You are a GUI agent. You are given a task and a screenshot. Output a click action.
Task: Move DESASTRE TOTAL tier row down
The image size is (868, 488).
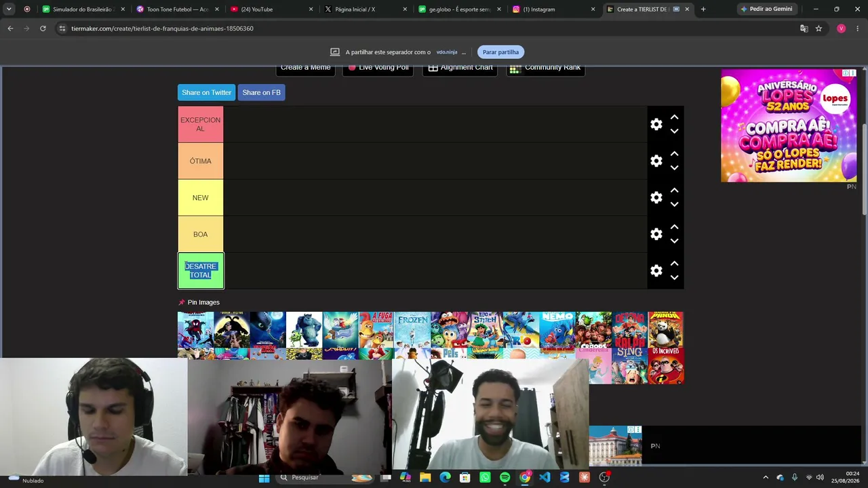coord(674,278)
